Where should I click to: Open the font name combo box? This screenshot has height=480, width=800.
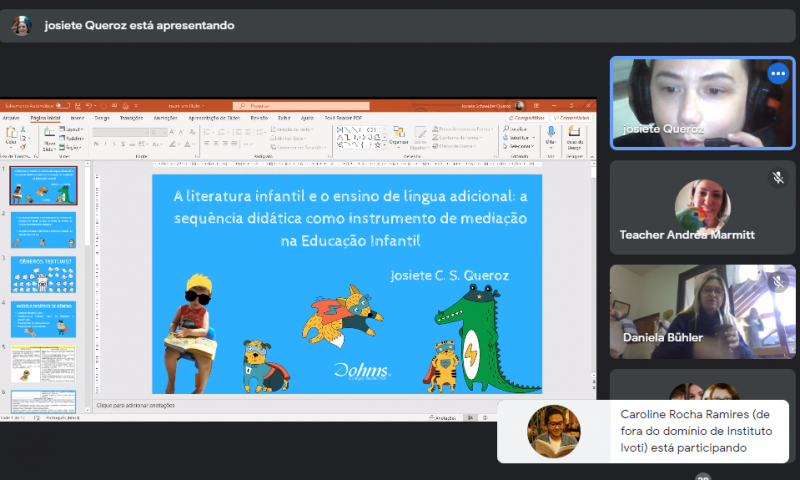121,132
